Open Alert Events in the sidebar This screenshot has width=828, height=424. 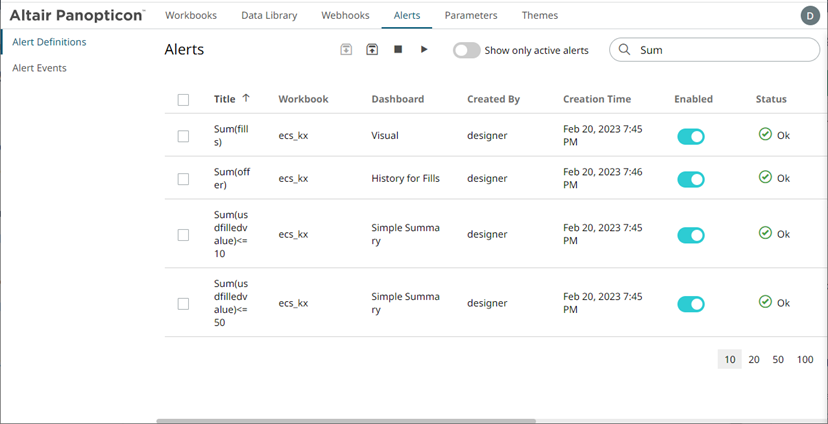pyautogui.click(x=39, y=68)
